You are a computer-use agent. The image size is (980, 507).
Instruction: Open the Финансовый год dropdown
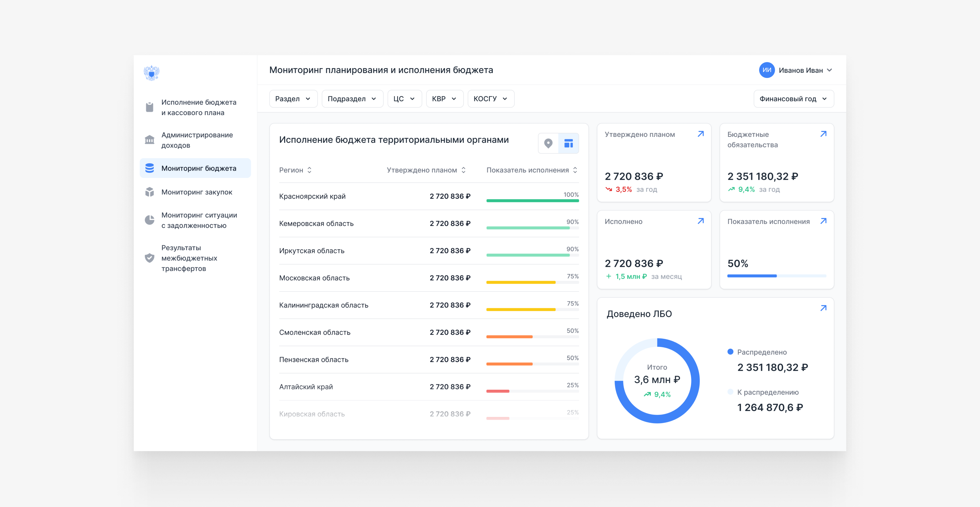pyautogui.click(x=793, y=99)
